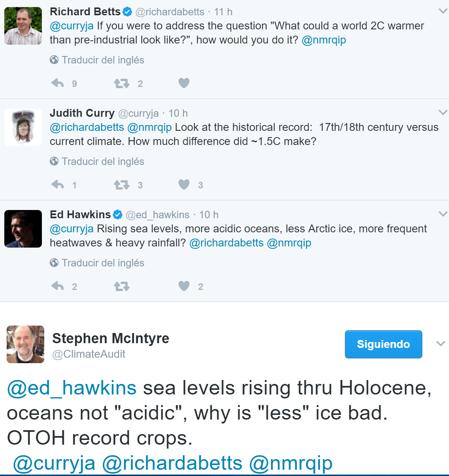Expand options chevron on Ed Hawkins' tweet
This screenshot has width=449, height=476.
pos(443,214)
